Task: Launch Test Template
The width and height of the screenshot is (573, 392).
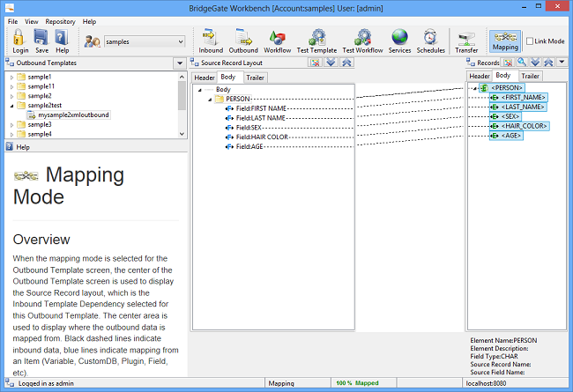Action: 316,41
